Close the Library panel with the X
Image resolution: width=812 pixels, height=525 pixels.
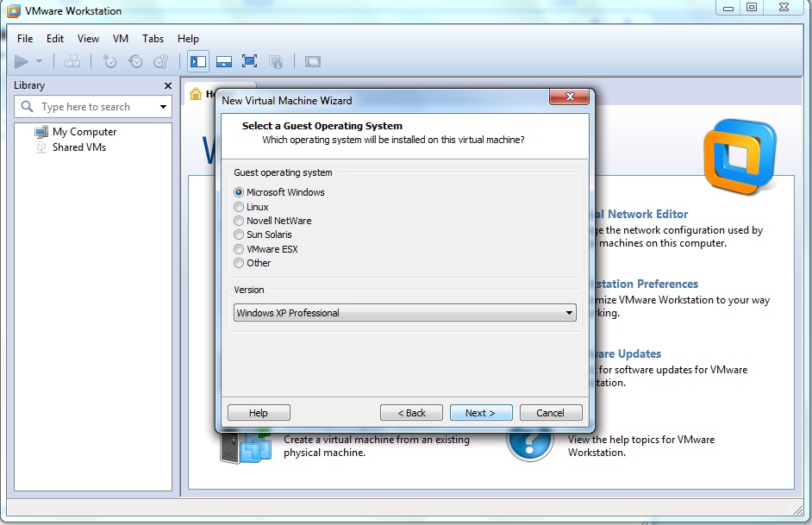[x=168, y=85]
